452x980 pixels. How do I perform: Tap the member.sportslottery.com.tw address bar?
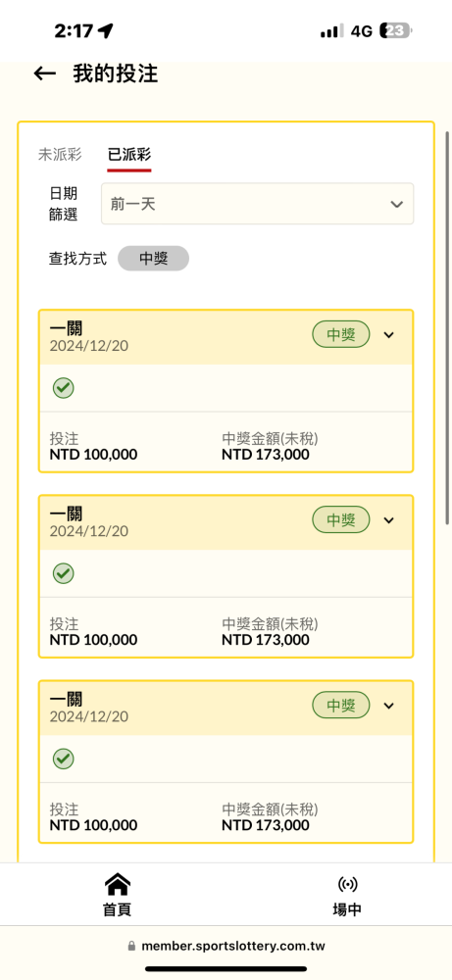point(226,947)
